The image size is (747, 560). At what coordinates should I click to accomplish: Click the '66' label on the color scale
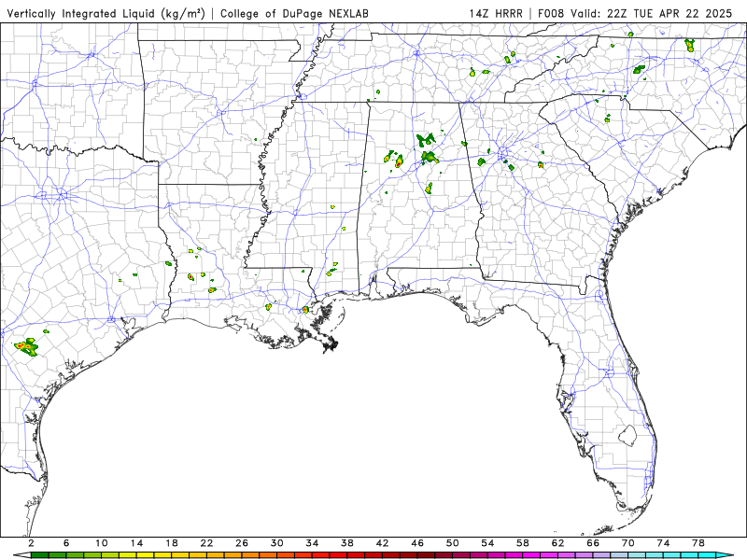click(593, 543)
